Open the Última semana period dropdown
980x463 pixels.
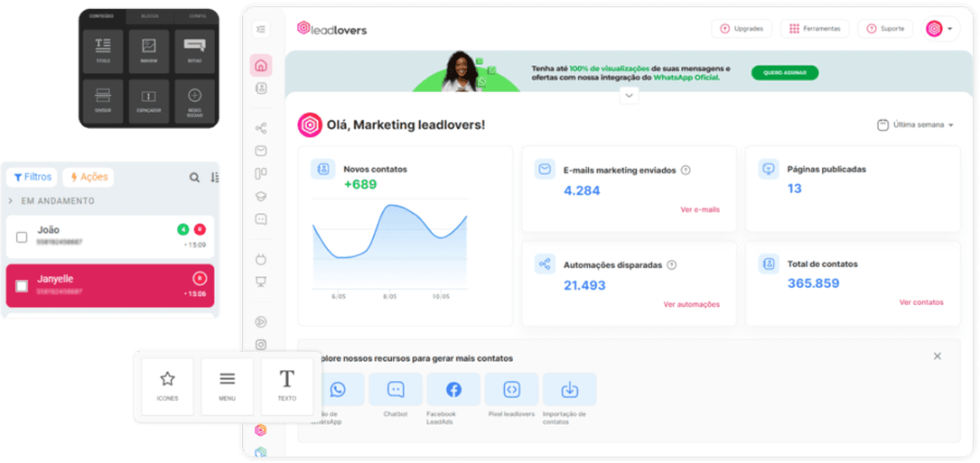coord(916,125)
